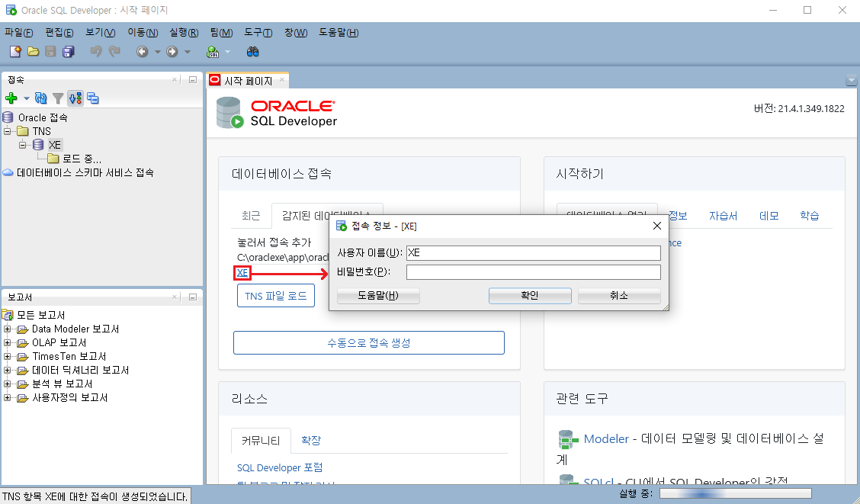
Task: Expand OLAP 보고서 node
Action: coord(7,343)
